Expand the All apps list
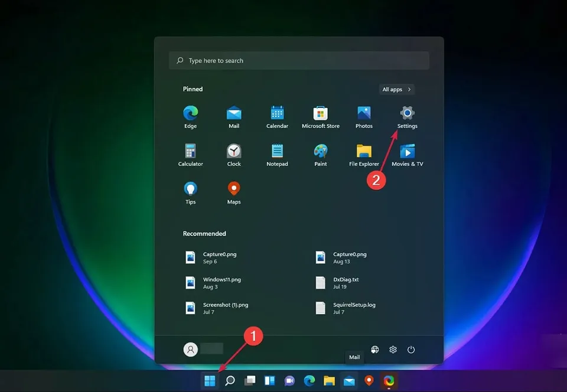This screenshot has width=567, height=392. [x=396, y=89]
